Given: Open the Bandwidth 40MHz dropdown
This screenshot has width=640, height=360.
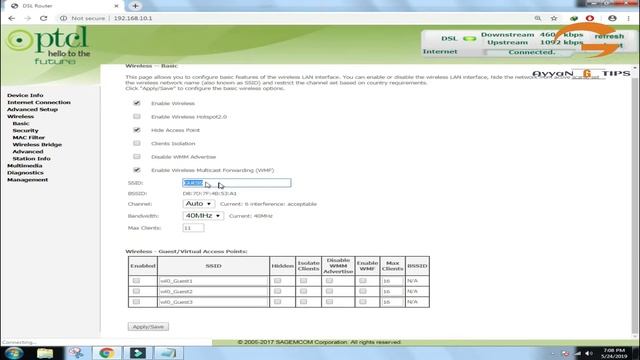Looking at the screenshot, I should pos(203,216).
